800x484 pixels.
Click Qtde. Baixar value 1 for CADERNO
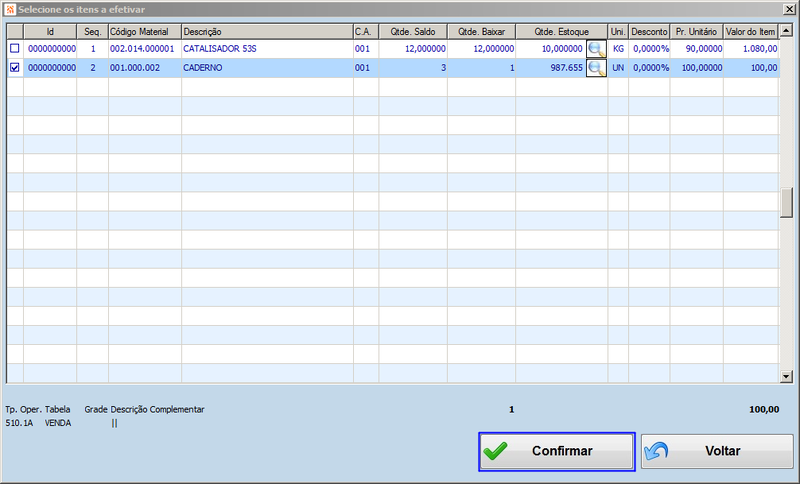pos(482,68)
